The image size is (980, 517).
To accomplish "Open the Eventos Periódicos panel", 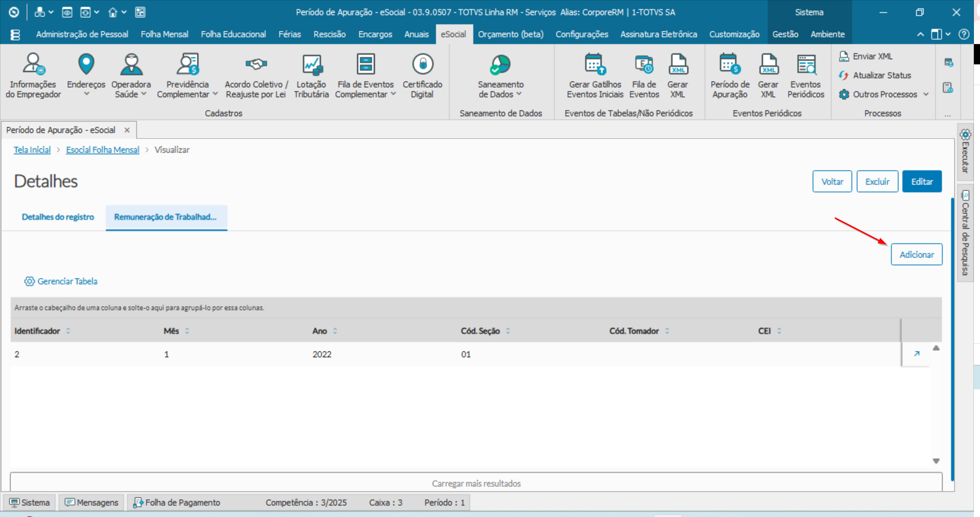I will pyautogui.click(x=806, y=75).
